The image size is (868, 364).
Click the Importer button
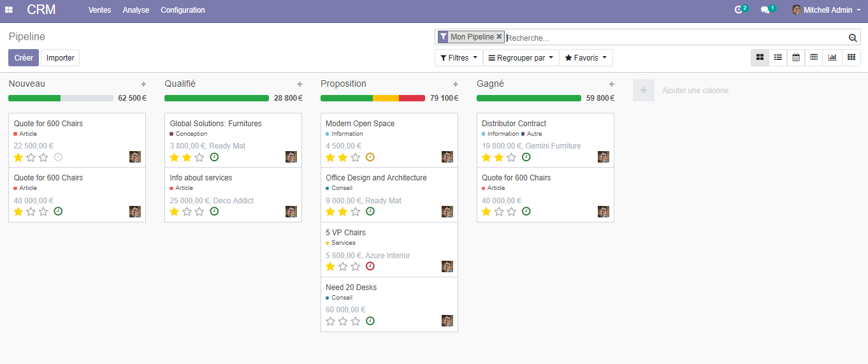click(60, 58)
